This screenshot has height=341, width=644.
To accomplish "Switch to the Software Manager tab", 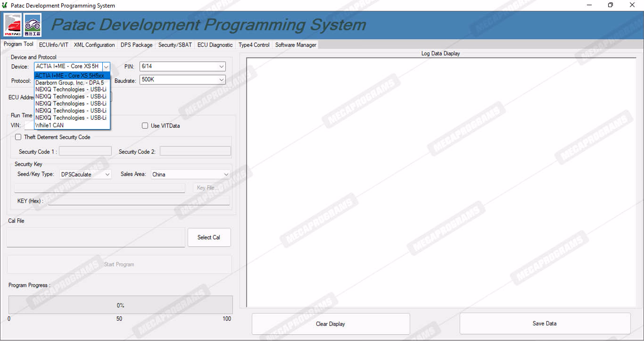I will pos(296,45).
